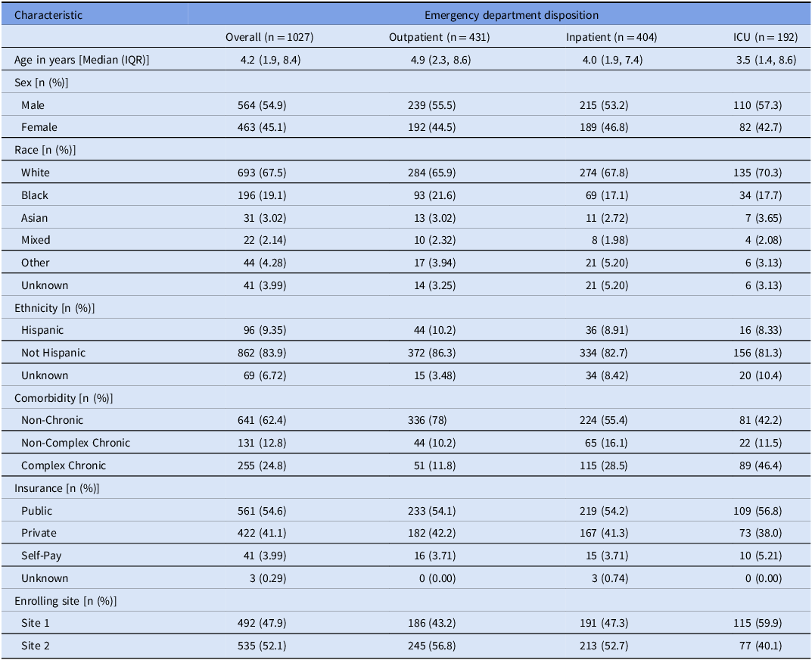The height and width of the screenshot is (660, 812).
Task: Click the ICU (n = 192) column heading
Action: pyautogui.click(x=764, y=37)
